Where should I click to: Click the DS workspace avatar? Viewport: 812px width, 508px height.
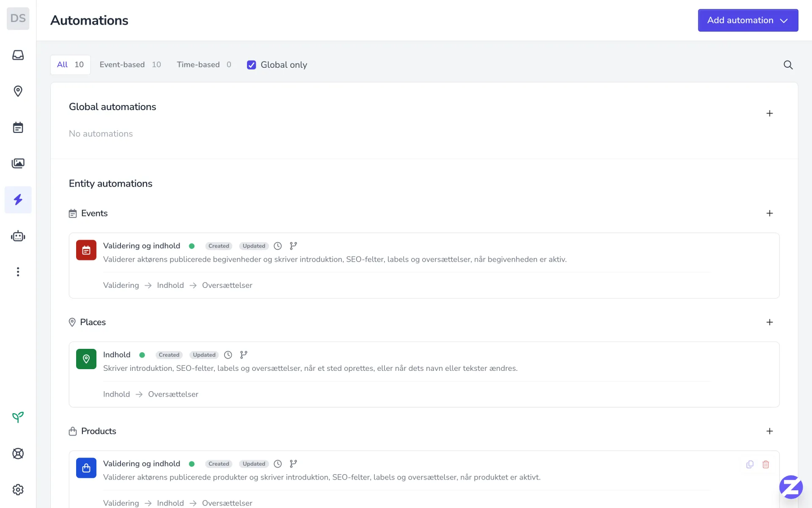click(18, 18)
